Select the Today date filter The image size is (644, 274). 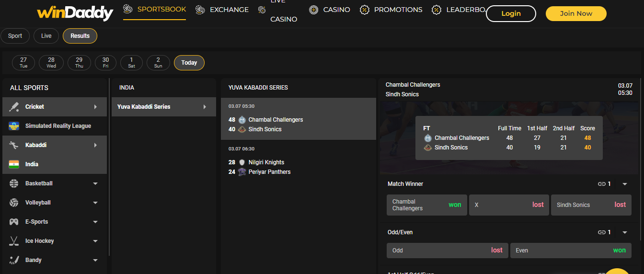pyautogui.click(x=189, y=63)
